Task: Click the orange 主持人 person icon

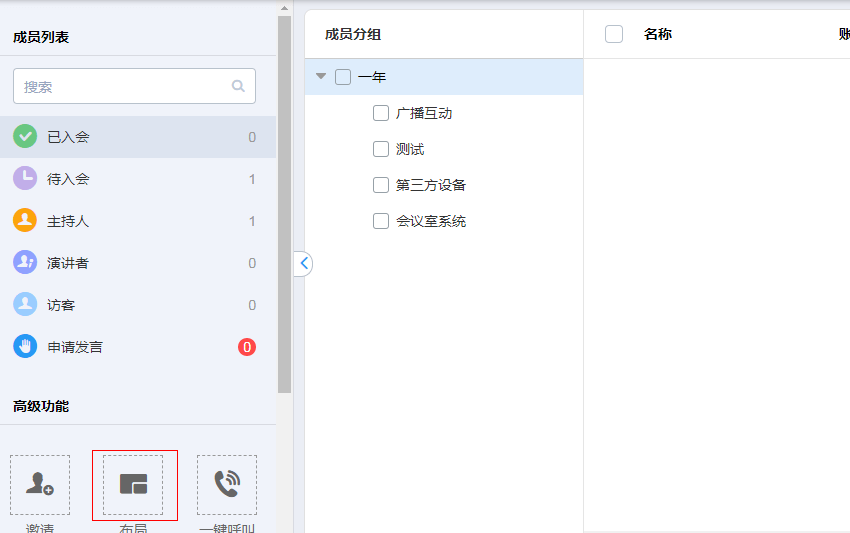Action: tap(25, 220)
